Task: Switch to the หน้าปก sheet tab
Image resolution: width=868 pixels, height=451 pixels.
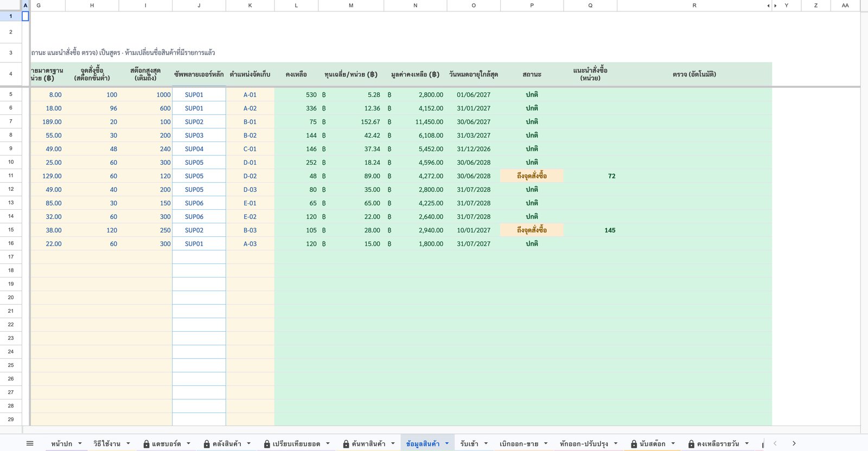Action: [61, 443]
